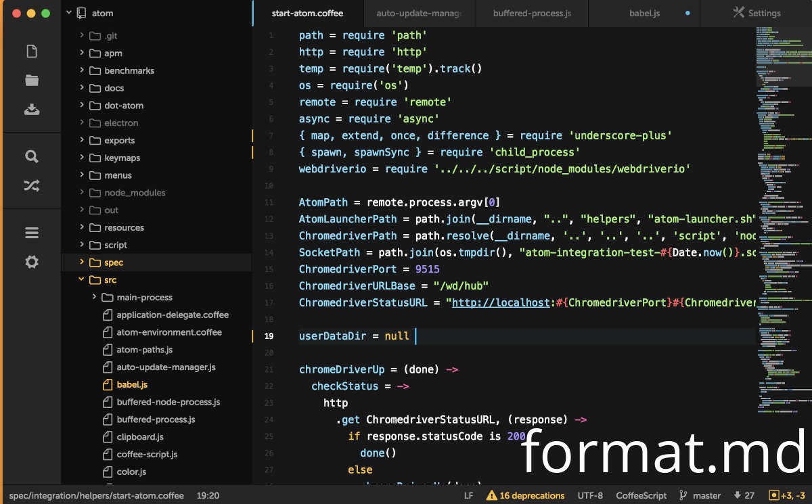Click the tools icon on the Settings tab
The image size is (812, 504).
click(738, 13)
